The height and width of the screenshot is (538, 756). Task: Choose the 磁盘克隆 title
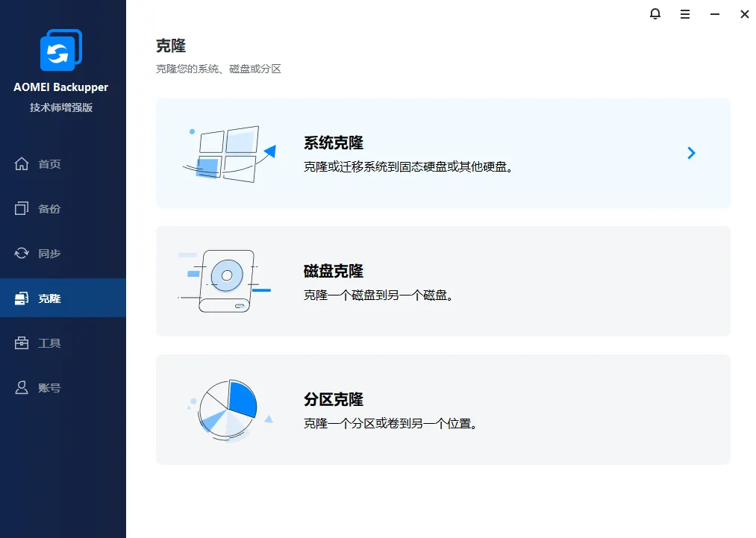333,271
